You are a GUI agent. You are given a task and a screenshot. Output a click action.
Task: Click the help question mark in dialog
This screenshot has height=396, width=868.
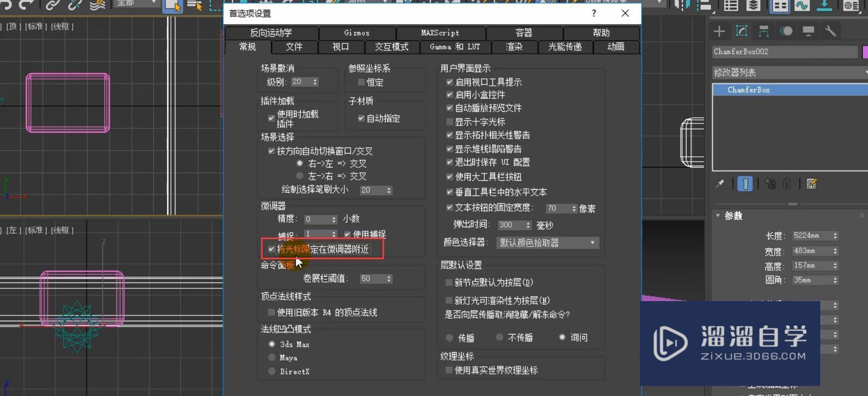(594, 13)
